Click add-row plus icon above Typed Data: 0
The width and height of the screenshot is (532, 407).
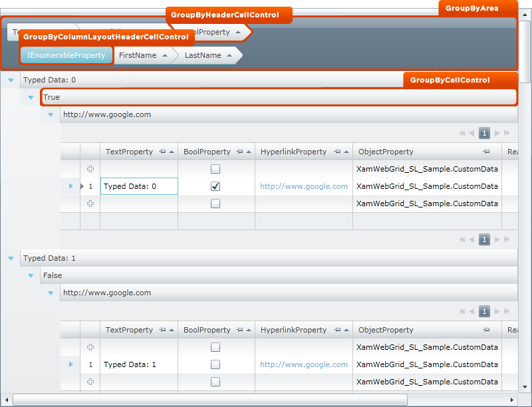90,169
